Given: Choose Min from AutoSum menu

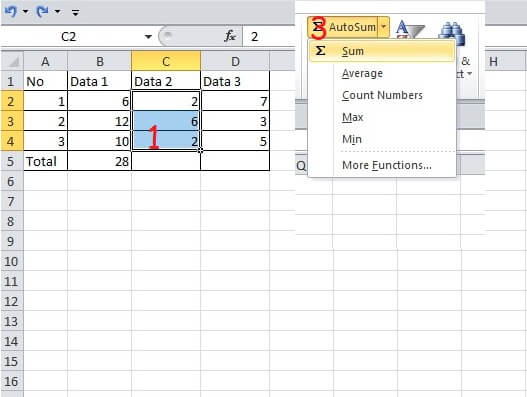Looking at the screenshot, I should [382, 139].
